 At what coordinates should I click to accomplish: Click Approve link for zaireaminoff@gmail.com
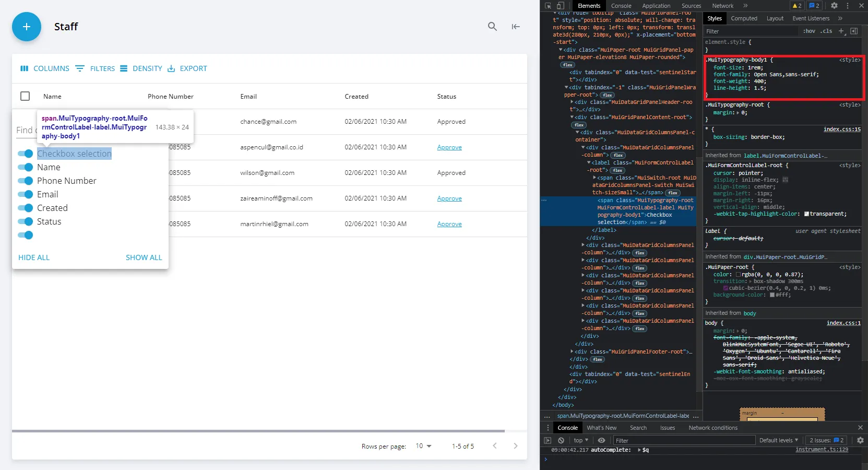[449, 198]
